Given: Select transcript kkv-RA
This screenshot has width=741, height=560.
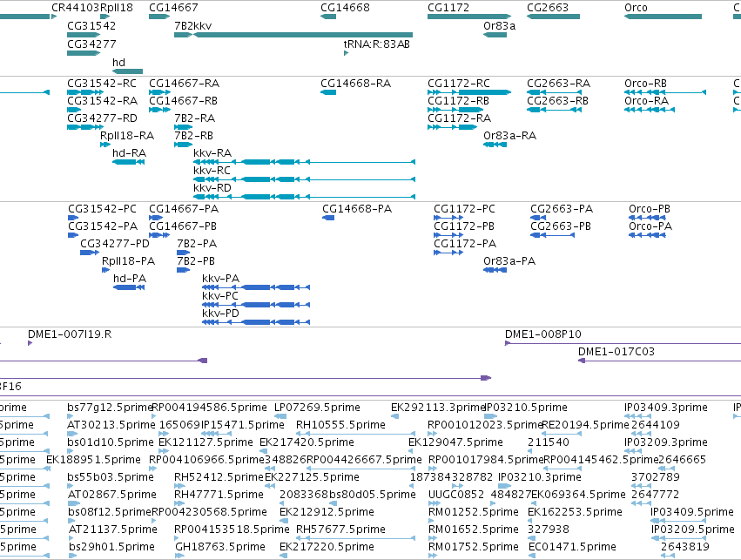Looking at the screenshot, I should coord(305,162).
